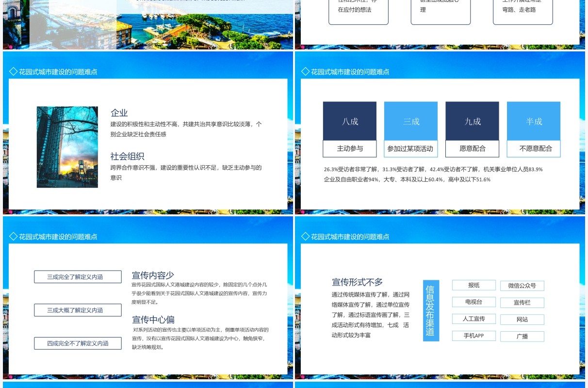Click the 宣传中心偏 heading
Image resolution: width=588 pixels, height=388 pixels.
[x=153, y=320]
